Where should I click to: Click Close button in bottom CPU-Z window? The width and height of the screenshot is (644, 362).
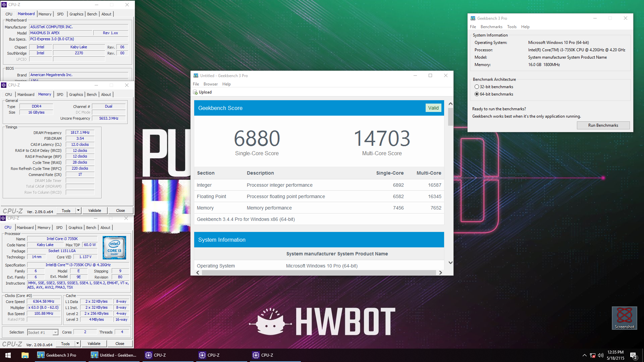(120, 344)
